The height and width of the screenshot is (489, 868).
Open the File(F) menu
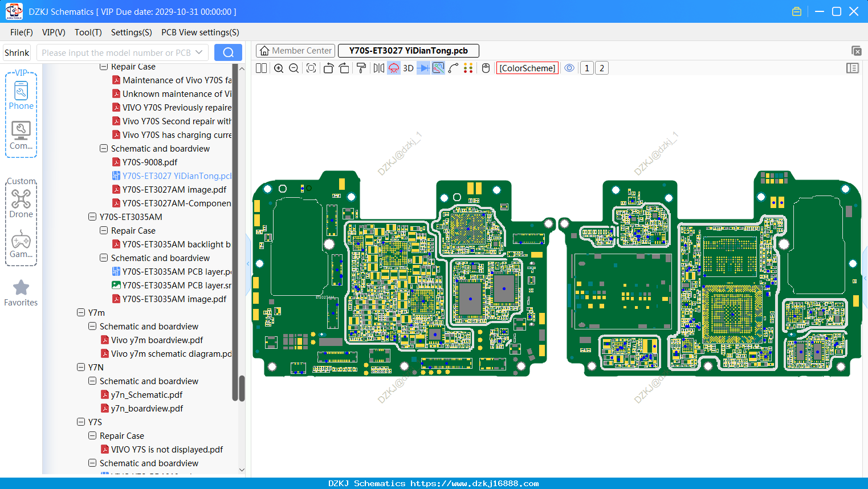22,32
